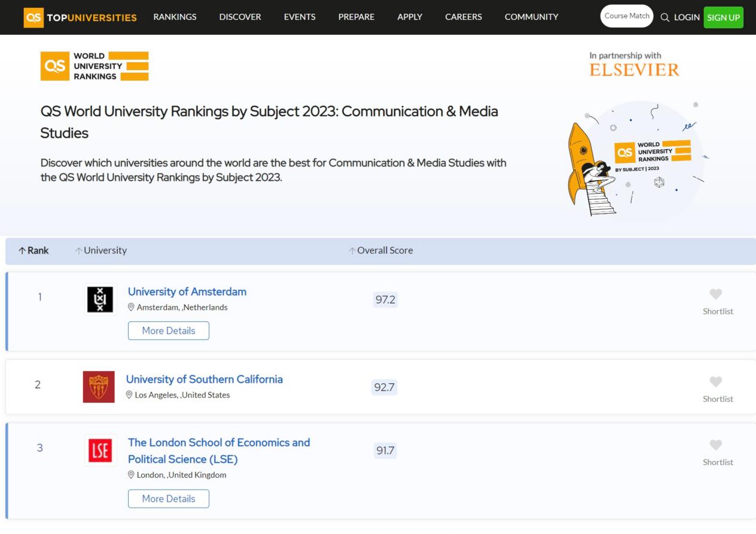Shortlist University of Amsterdam with heart icon
The width and height of the screenshot is (756, 534).
716,294
